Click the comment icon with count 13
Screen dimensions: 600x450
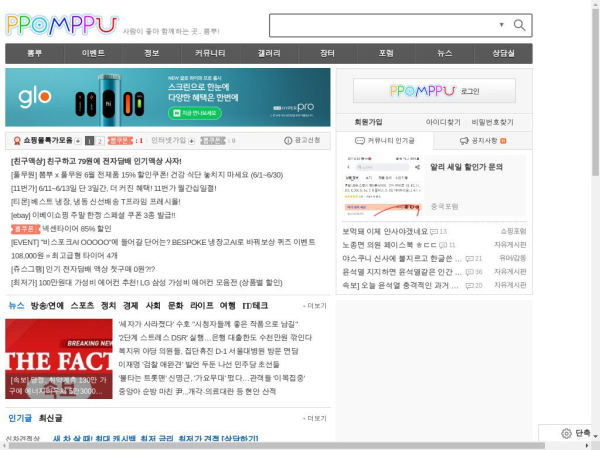pos(434,232)
